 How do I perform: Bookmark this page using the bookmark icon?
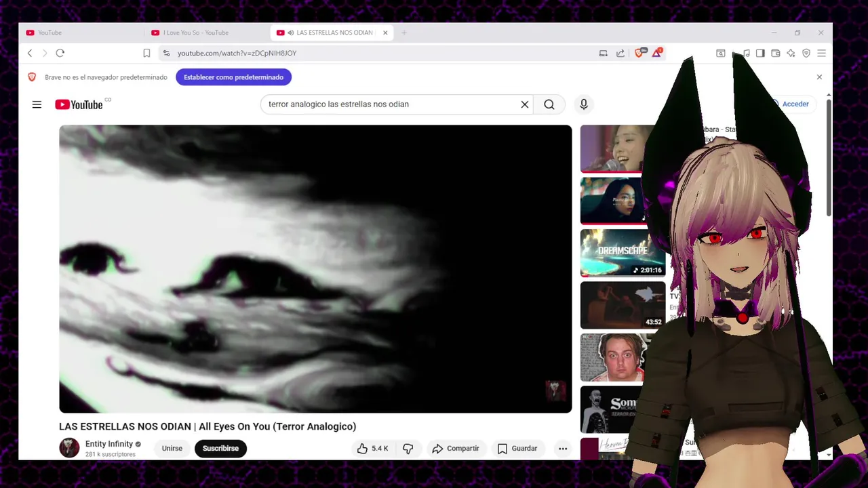click(146, 53)
